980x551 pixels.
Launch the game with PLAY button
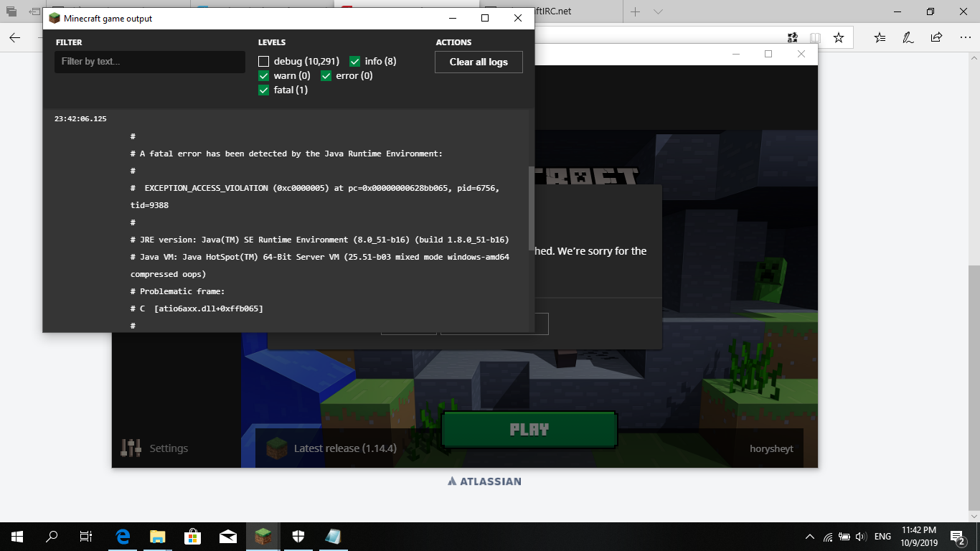pyautogui.click(x=529, y=430)
